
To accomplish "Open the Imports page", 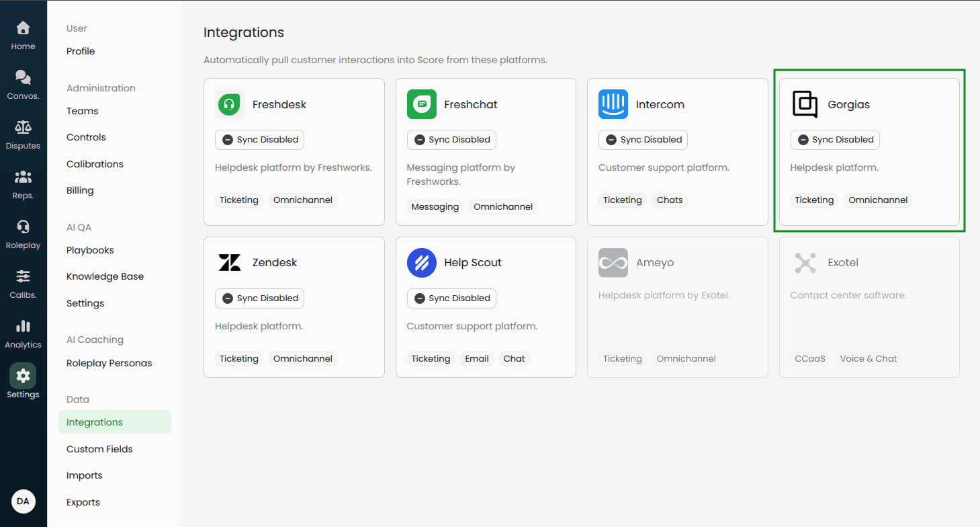I will point(85,475).
